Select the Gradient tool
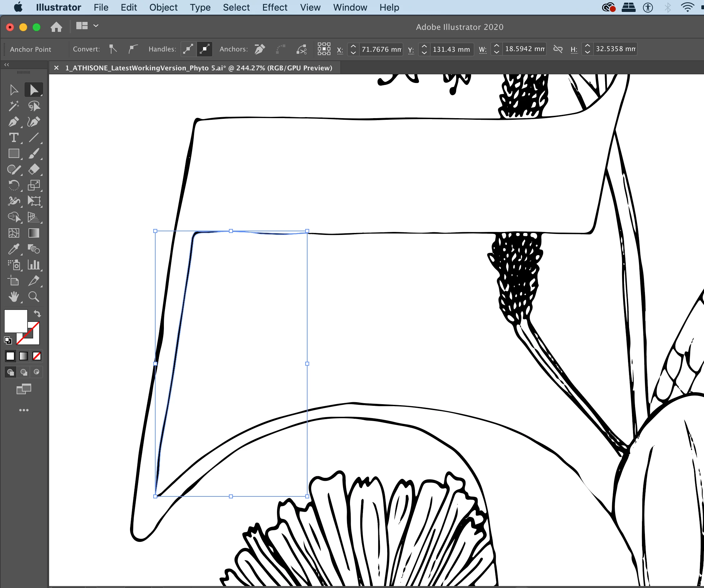 click(x=34, y=233)
